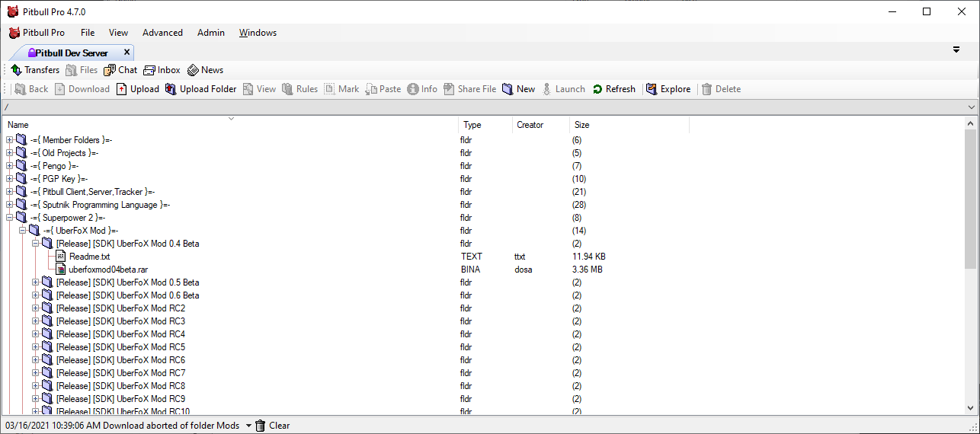The width and height of the screenshot is (980, 434).
Task: Click the Share File button
Action: coord(469,89)
